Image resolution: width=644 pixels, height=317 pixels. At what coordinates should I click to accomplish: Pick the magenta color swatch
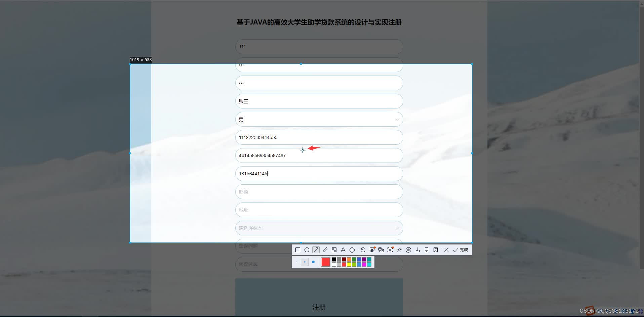click(364, 265)
